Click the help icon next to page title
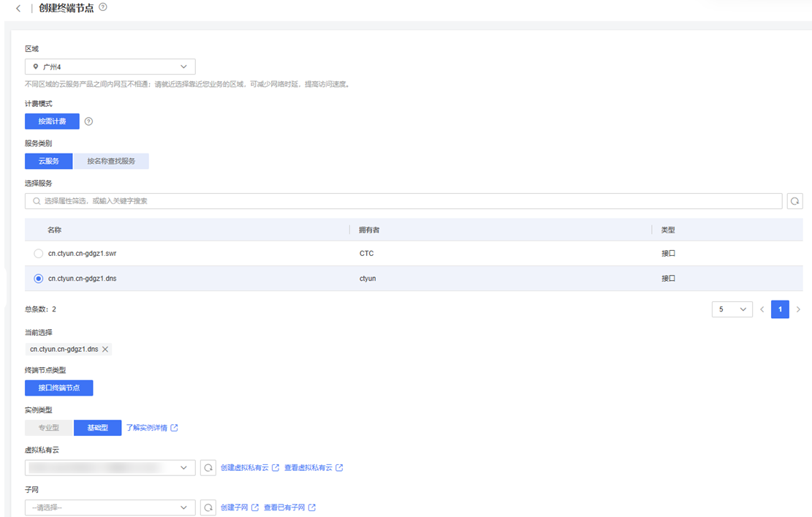This screenshot has height=517, width=812. [103, 7]
